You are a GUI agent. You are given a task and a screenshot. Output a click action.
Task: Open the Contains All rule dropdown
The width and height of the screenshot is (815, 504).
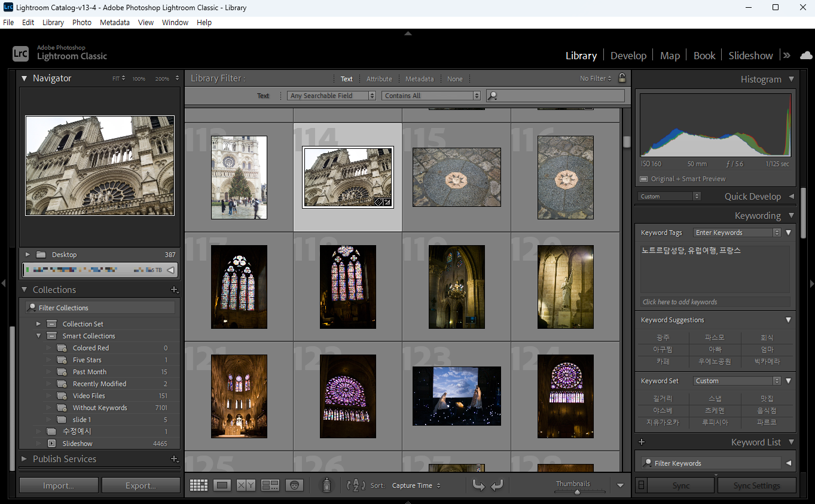431,96
